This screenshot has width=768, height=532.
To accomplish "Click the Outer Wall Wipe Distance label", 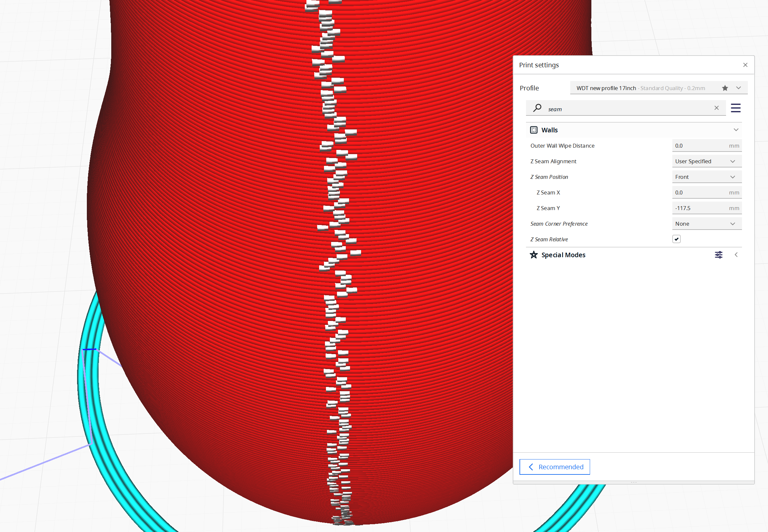I will (x=562, y=146).
